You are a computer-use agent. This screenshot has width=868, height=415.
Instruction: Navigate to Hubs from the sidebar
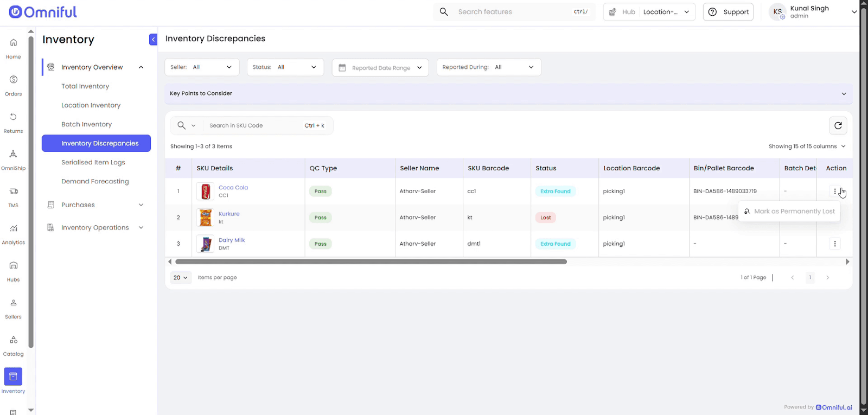14,270
